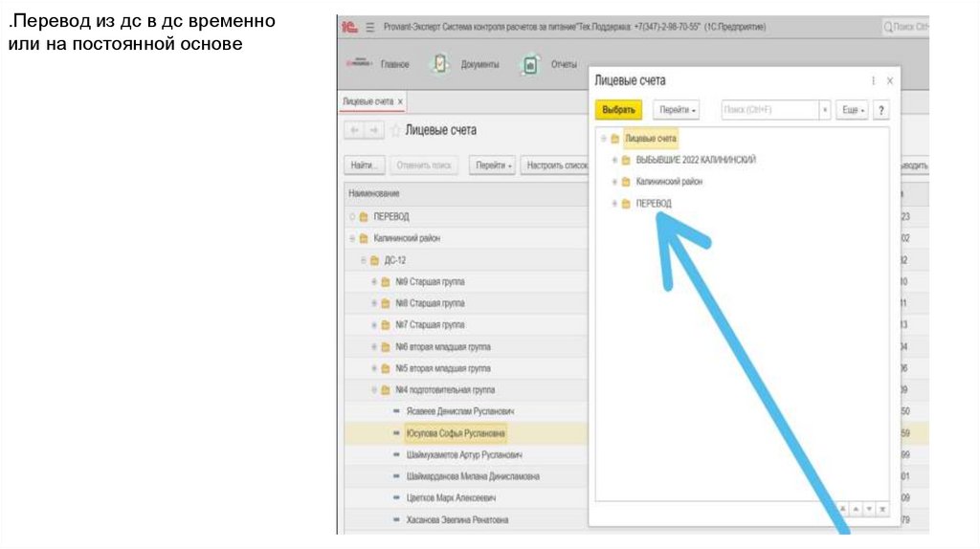Expand №8 Старшая группа node
Viewport: 980px width, 549px height.
click(x=374, y=303)
